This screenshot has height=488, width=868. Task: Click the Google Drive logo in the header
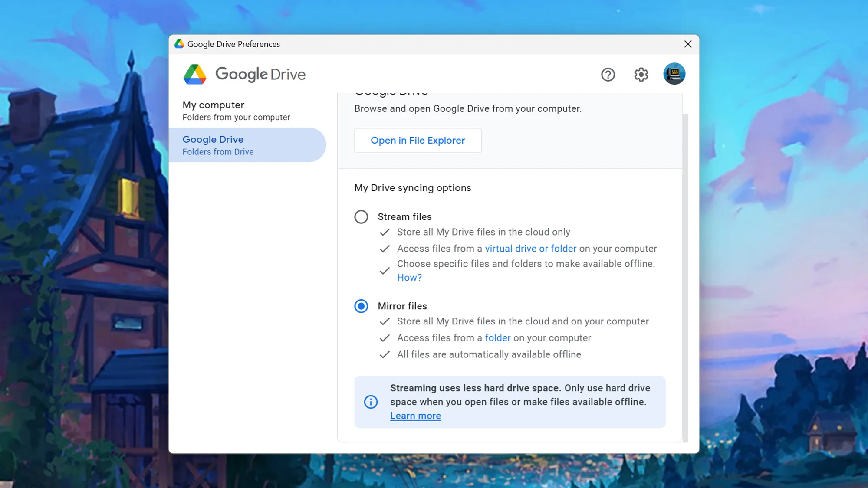pyautogui.click(x=195, y=75)
